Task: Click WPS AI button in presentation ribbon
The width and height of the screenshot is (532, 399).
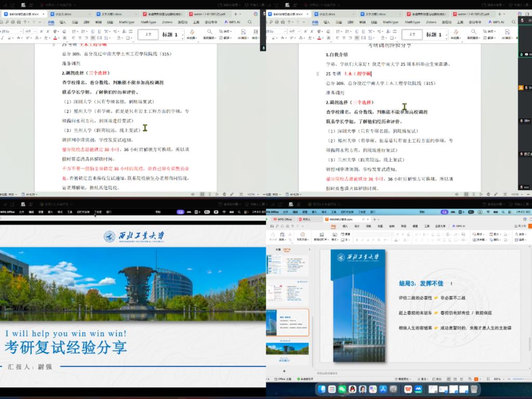Action: pos(459,227)
